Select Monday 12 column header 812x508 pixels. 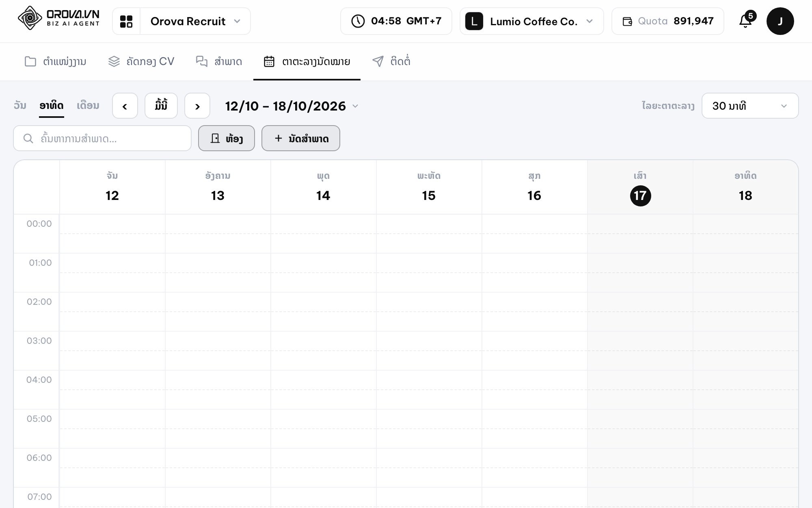(112, 187)
